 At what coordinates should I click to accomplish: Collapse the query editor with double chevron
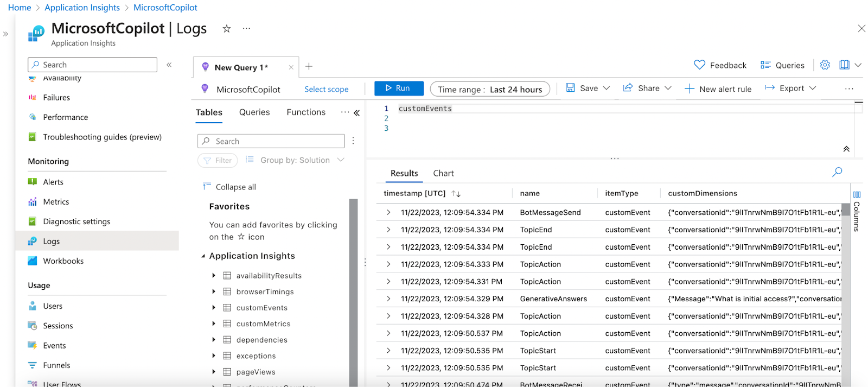(846, 149)
